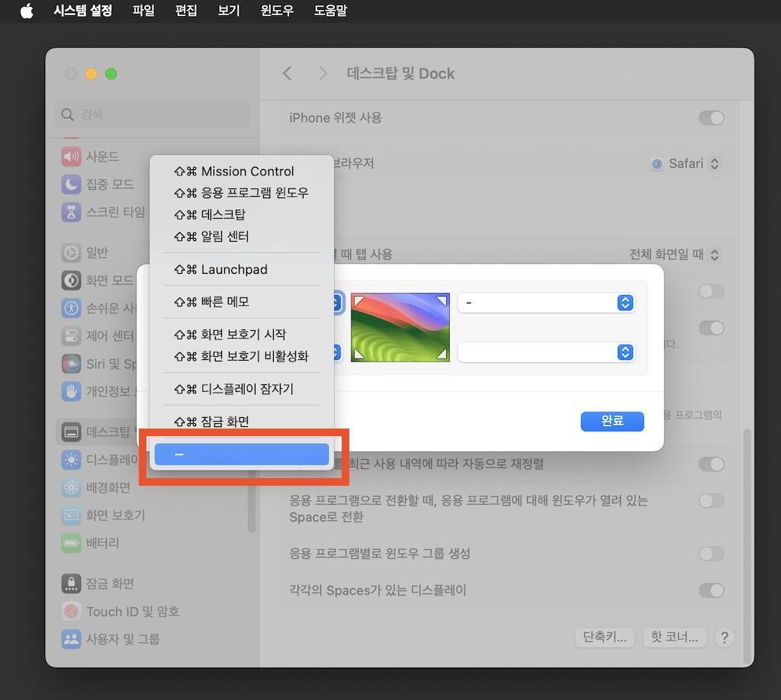Select the Screen Time (스크린 타임) hourglass icon
This screenshot has height=700, width=781.
71,212
